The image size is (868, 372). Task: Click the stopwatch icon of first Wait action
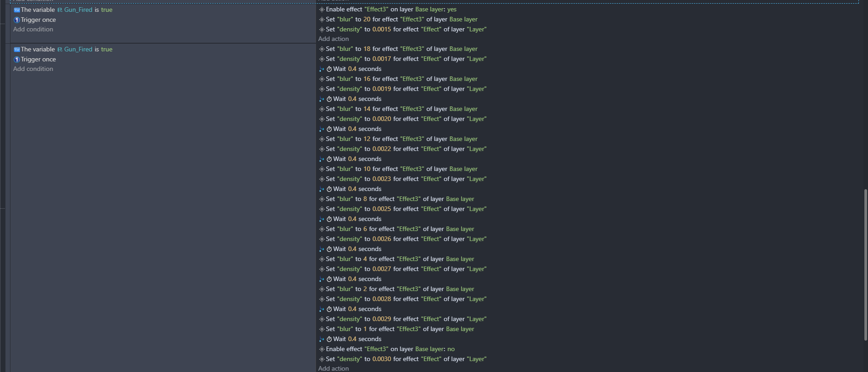point(329,69)
